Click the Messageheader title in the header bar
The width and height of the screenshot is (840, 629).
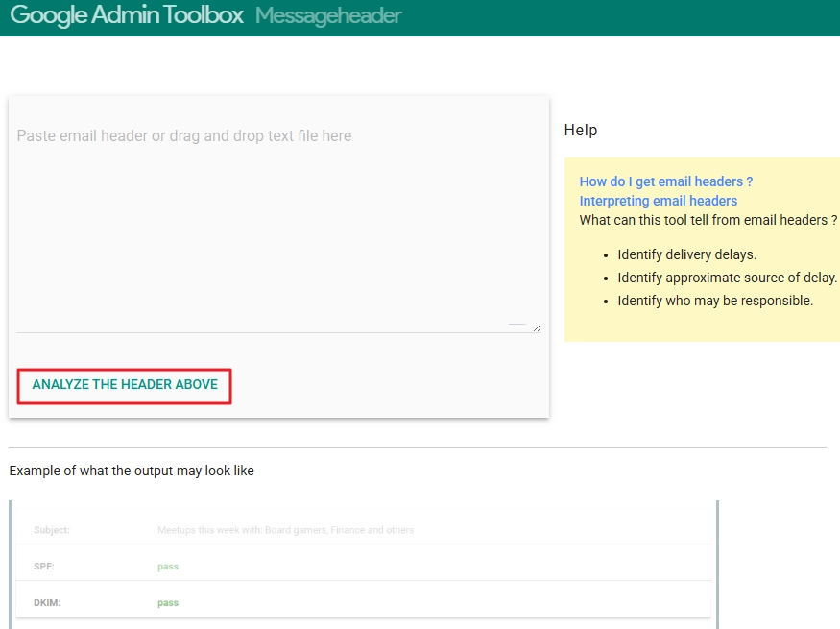(x=328, y=16)
